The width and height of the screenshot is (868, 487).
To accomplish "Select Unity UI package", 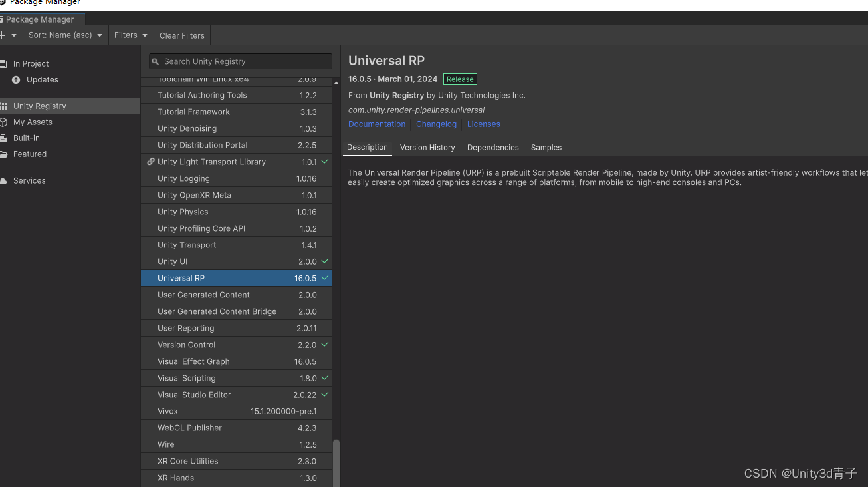I will point(236,261).
